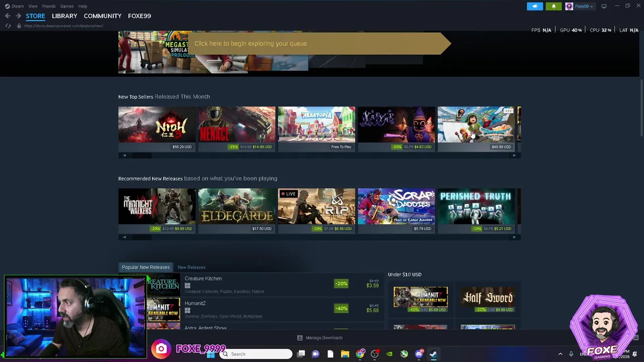The image size is (644, 362).
Task: Open the R.I.P live game thumbnail
Action: coord(316,206)
